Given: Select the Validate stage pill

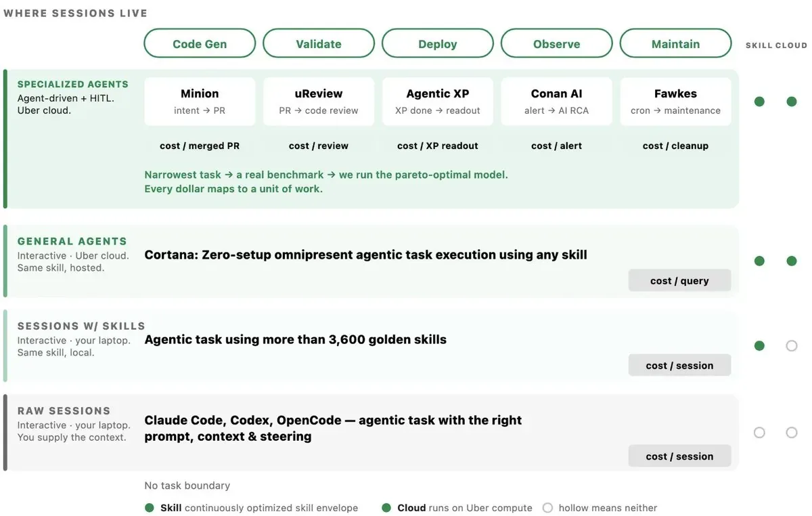Looking at the screenshot, I should [x=319, y=43].
